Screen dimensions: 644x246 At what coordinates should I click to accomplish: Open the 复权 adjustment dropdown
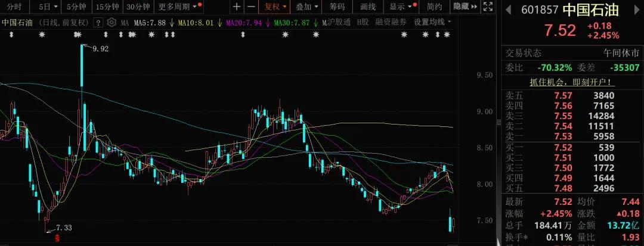coord(275,7)
